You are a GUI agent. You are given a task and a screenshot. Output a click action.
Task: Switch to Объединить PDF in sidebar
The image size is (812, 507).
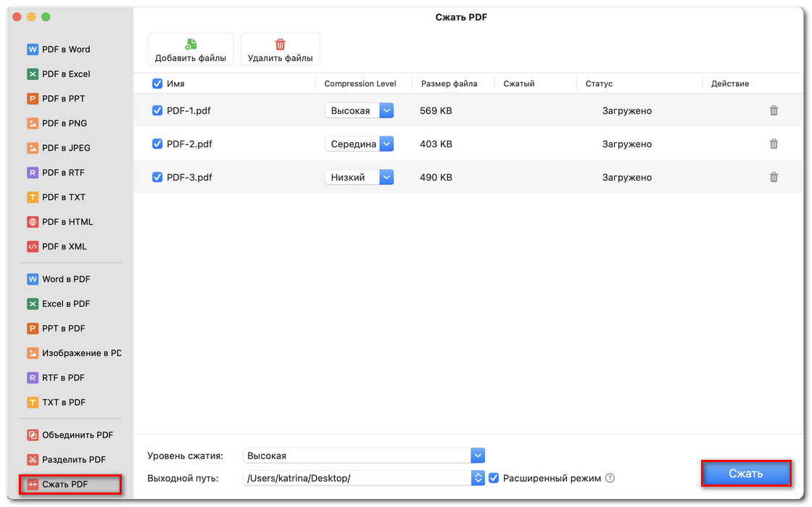(77, 435)
